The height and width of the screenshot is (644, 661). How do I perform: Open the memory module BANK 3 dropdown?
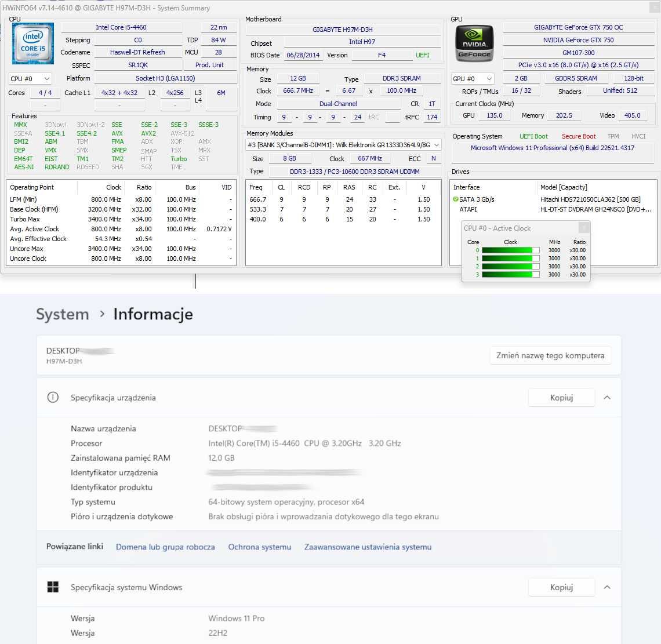click(x=343, y=145)
